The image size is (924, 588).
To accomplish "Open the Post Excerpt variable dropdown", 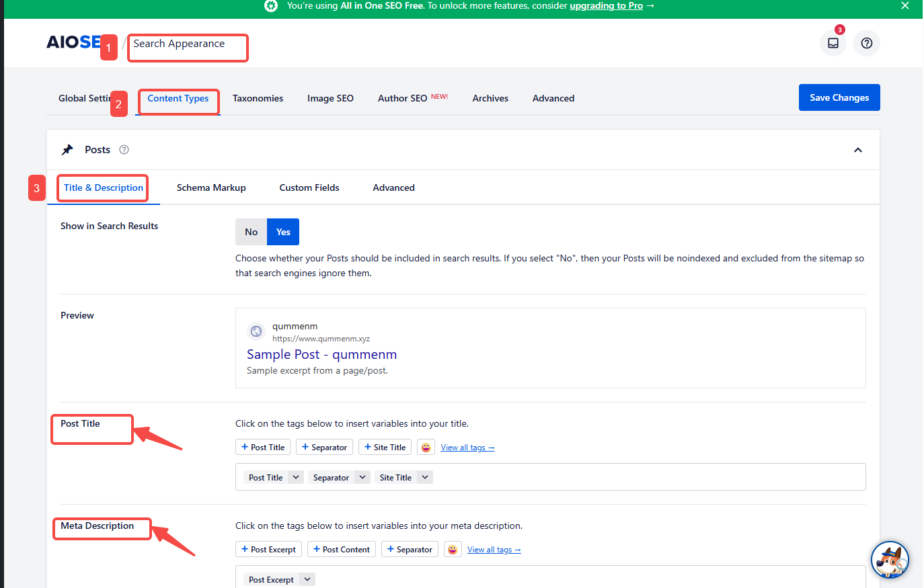I will pyautogui.click(x=307, y=579).
